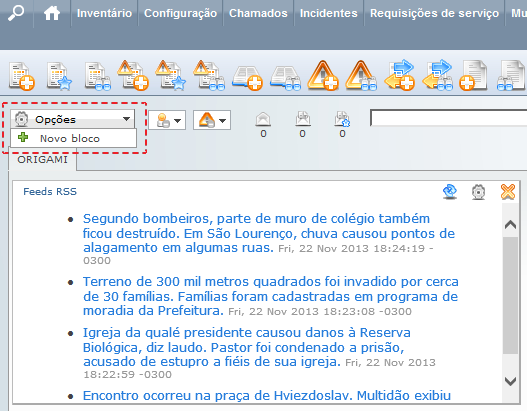Expand the Opções dropdown
527x411 pixels.
(73, 119)
